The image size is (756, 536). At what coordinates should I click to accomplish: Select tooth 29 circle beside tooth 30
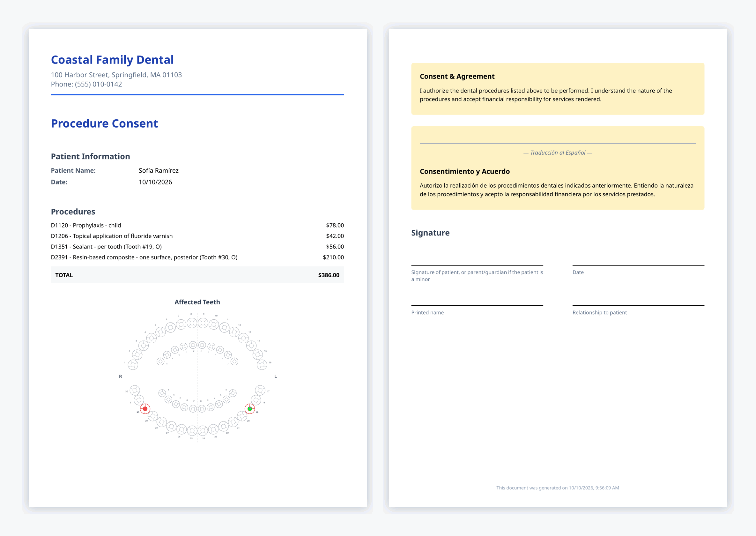tap(153, 416)
